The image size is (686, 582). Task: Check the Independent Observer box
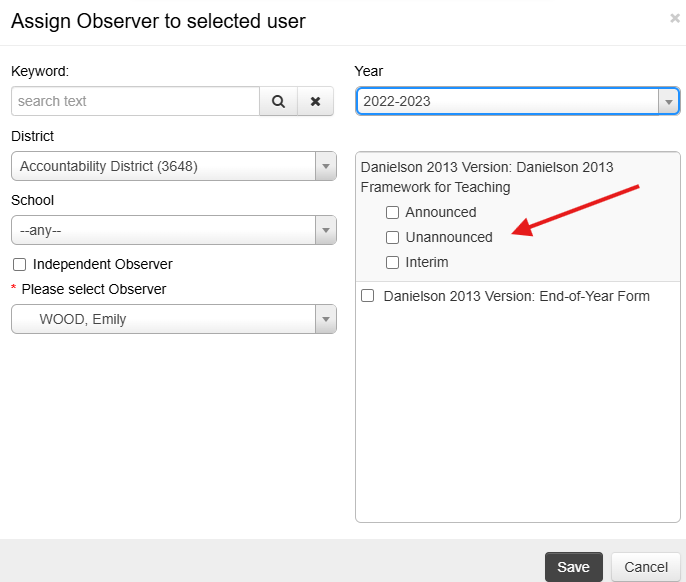(x=19, y=265)
